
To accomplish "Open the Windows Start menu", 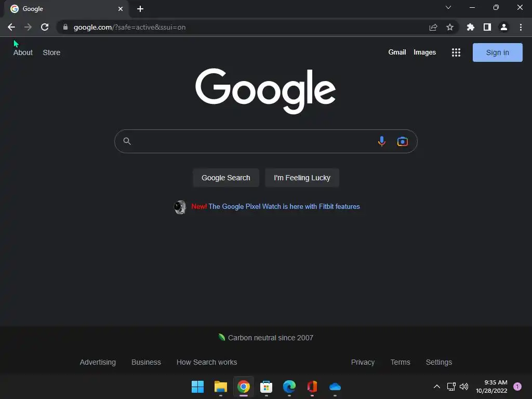I will (x=197, y=387).
